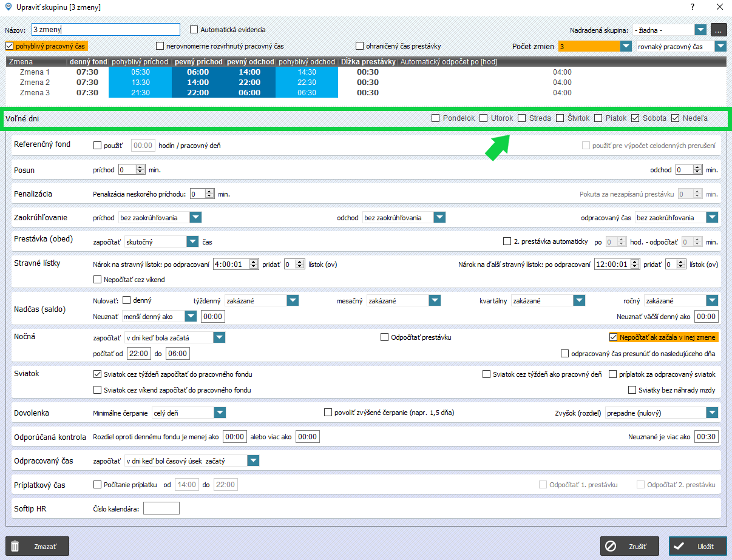Enable povoliť zvýšené čerpanie checkbox
This screenshot has height=560, width=732.
pos(328,413)
